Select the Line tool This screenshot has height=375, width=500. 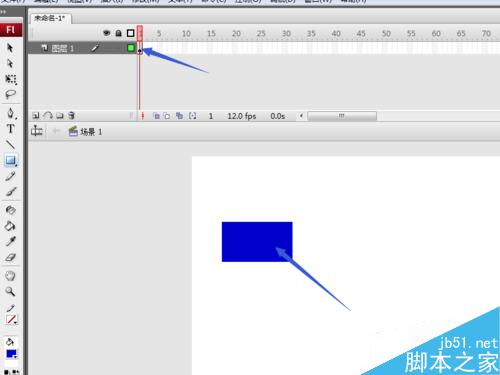[x=11, y=144]
